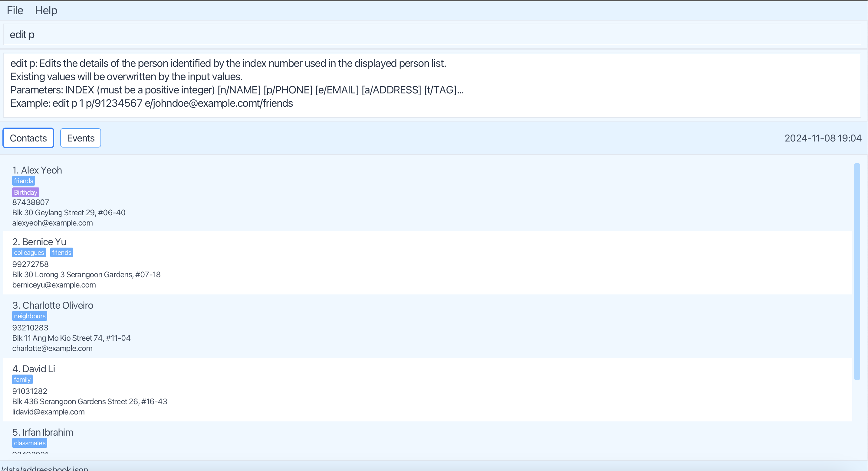The width and height of the screenshot is (868, 471).
Task: Select the David Li contact entry
Action: coord(34,369)
